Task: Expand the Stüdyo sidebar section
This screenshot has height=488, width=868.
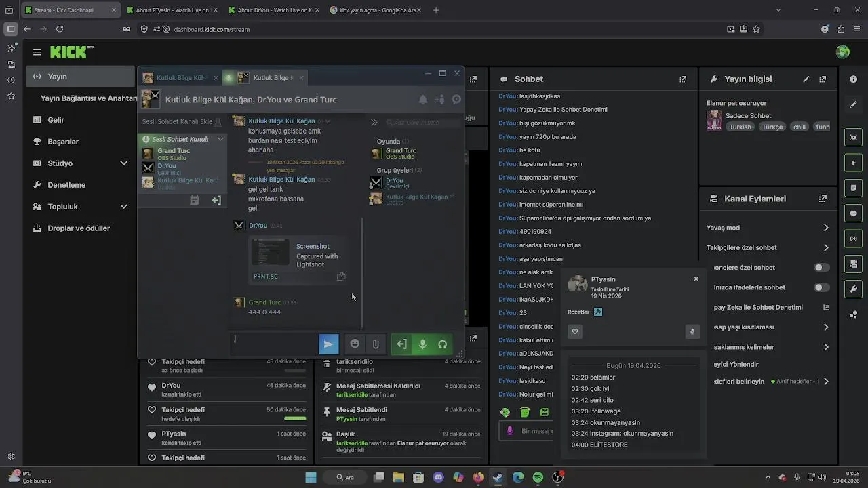Action: pyautogui.click(x=123, y=163)
